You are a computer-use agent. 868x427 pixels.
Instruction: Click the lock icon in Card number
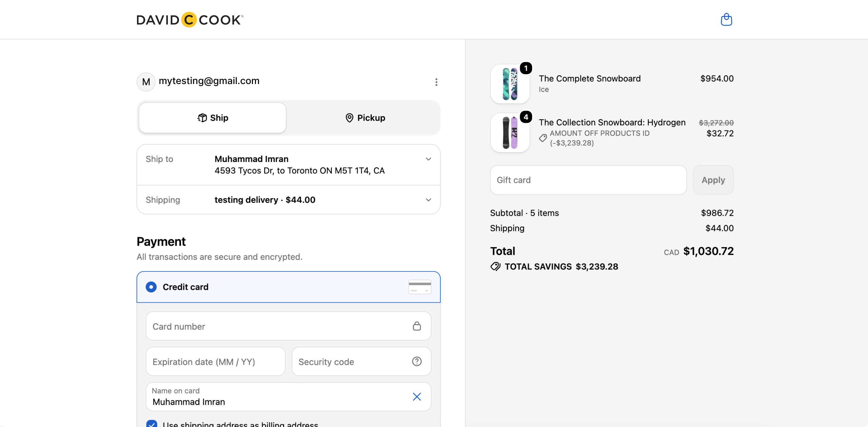click(x=417, y=326)
